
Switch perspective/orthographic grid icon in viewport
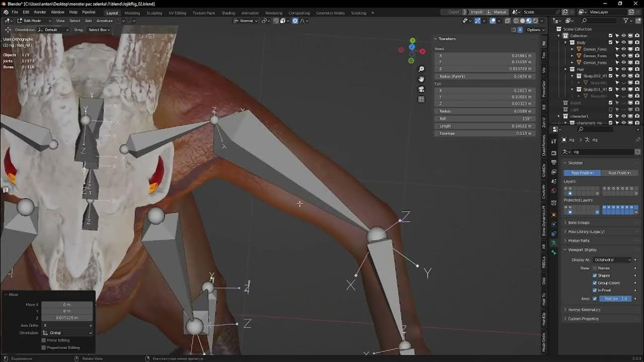tap(421, 99)
